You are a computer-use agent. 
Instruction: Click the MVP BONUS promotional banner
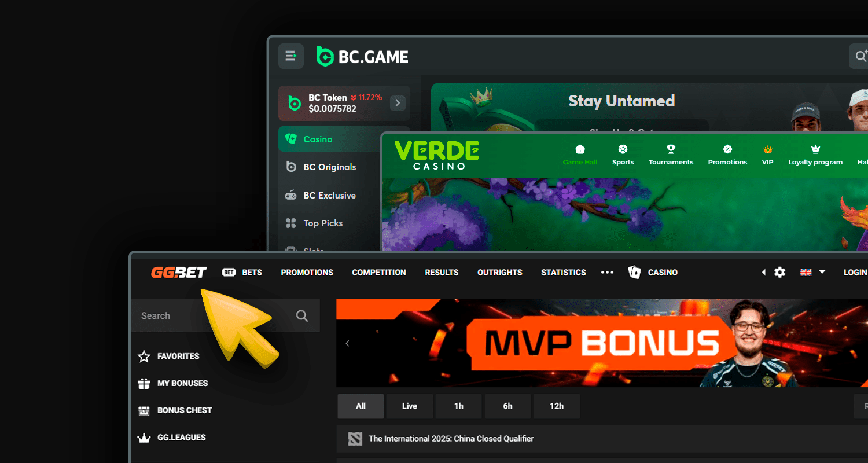point(602,343)
